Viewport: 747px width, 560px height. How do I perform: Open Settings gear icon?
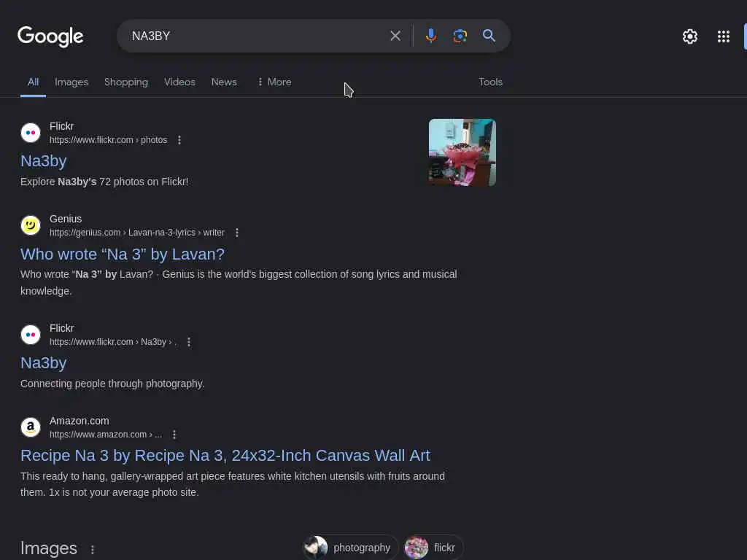coord(689,36)
